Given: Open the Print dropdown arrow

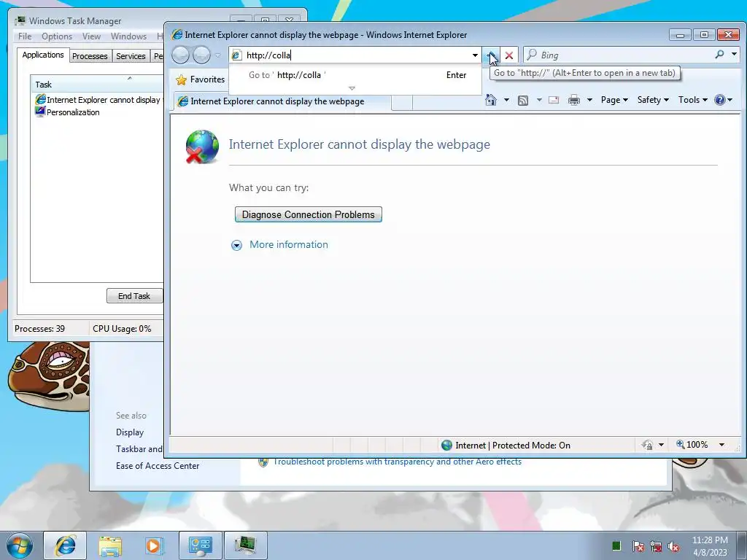Looking at the screenshot, I should 589,100.
